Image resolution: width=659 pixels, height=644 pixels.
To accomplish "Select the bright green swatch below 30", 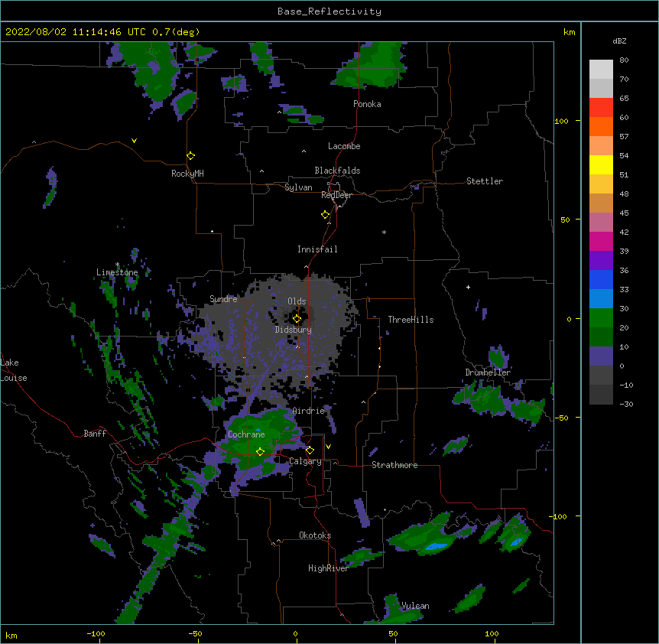I will 601,318.
